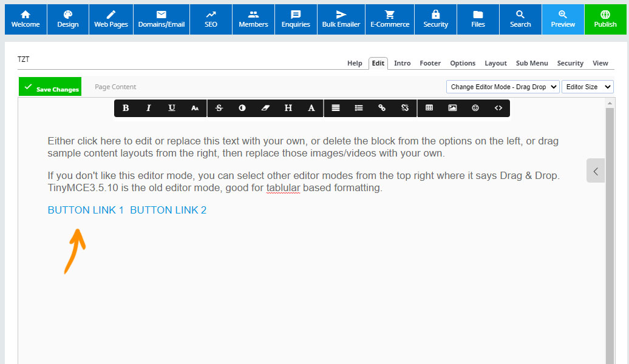Expand the right side content panel arrow

tap(596, 171)
